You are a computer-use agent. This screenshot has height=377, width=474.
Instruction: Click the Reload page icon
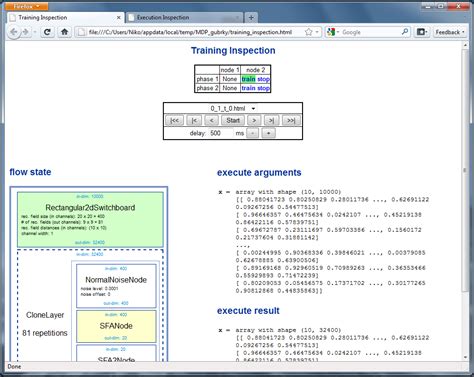47,32
